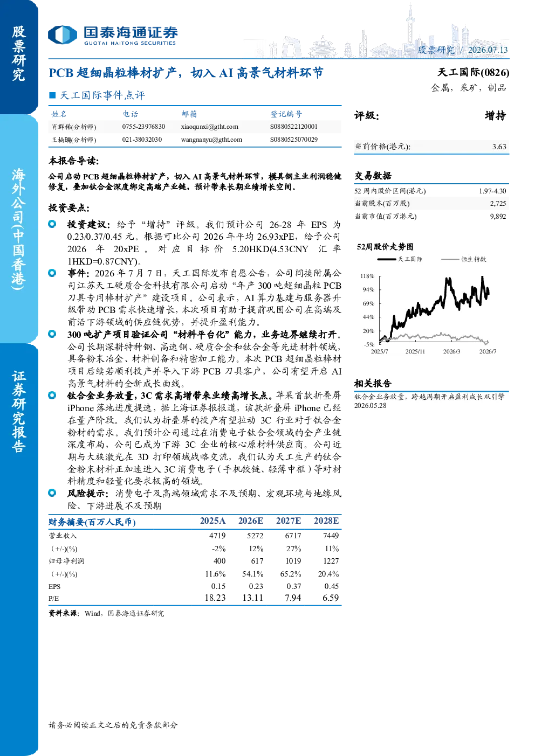
Task: Click the 恒生指数 legend line marker
Action: point(450,259)
